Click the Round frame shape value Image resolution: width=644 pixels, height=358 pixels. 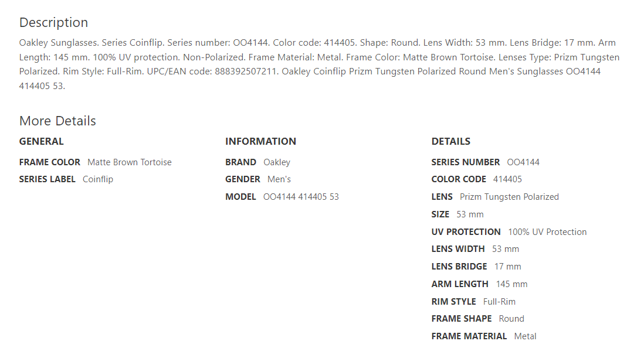[511, 319]
